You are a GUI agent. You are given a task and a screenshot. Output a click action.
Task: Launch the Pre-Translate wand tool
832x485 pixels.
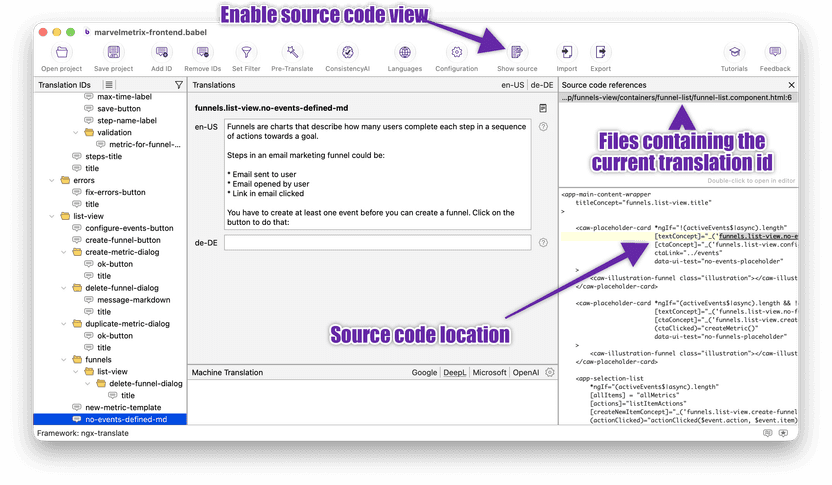tap(292, 53)
